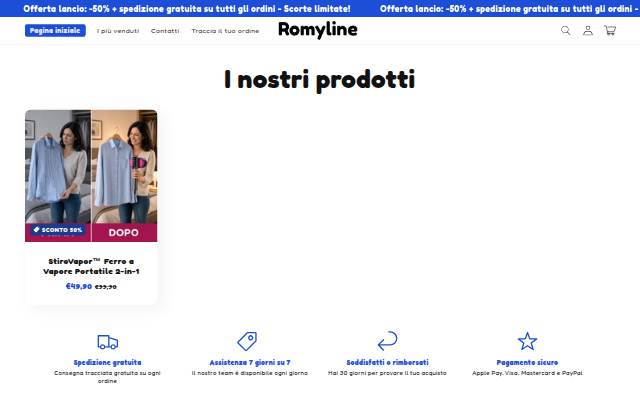Open the search magnifier icon
The height and width of the screenshot is (400, 640).
pos(565,31)
